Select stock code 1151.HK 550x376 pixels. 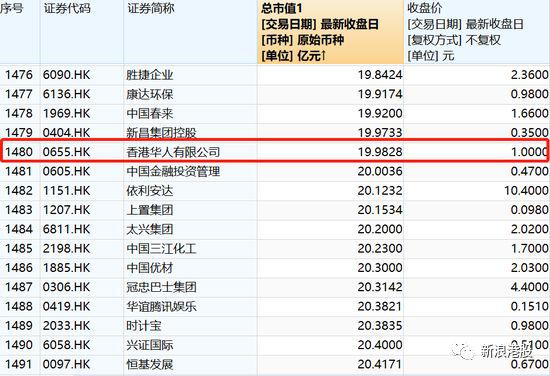pyautogui.click(x=67, y=190)
